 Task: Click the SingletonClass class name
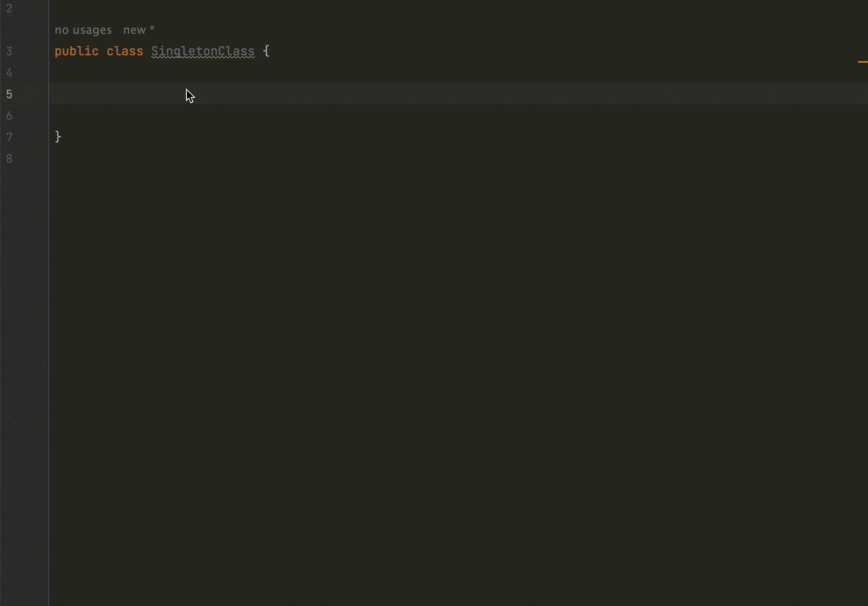(203, 51)
